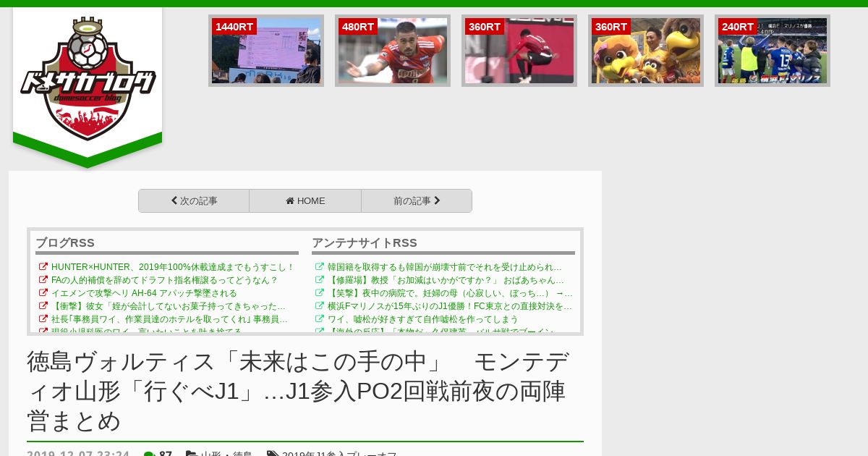Open the 韓国籍を取得するも link
Viewport: 868px width, 456px height.
pyautogui.click(x=445, y=267)
